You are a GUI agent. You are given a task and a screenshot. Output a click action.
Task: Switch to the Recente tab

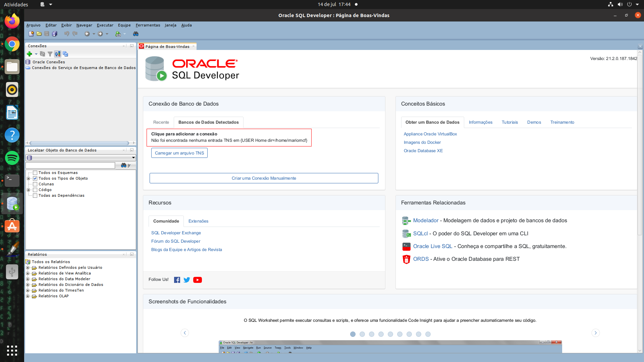(161, 122)
